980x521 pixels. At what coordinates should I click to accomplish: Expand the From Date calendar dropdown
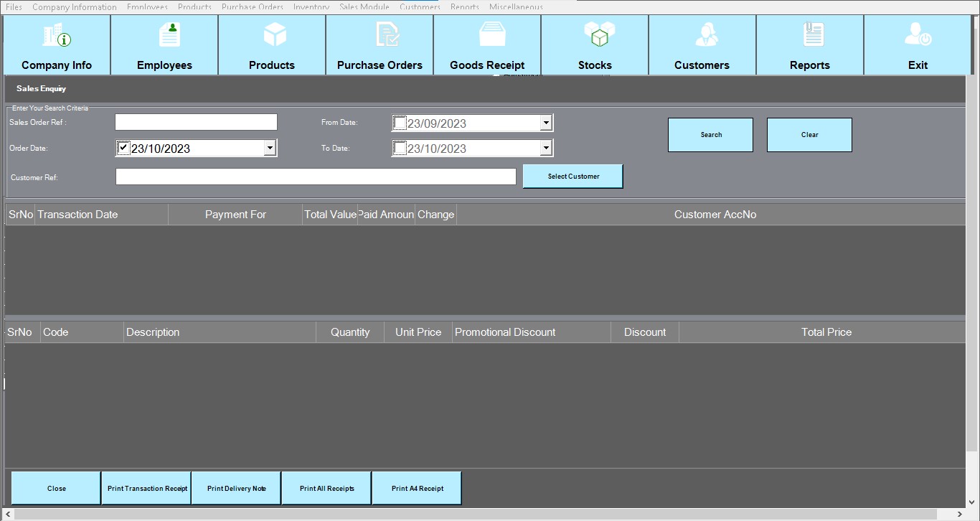click(546, 123)
